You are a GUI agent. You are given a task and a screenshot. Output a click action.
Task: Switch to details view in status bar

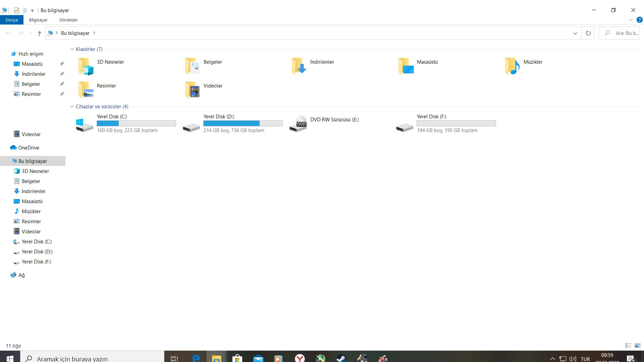(x=628, y=346)
